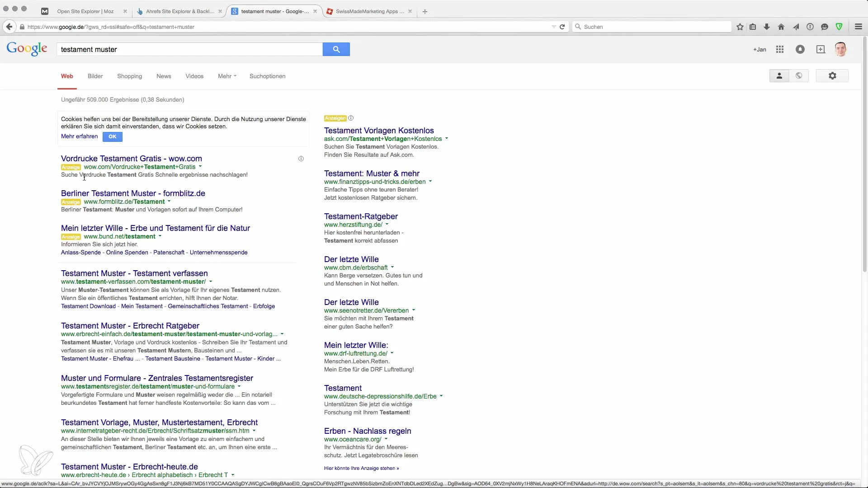Click Hier könnte Ihre Anzeige stehen link
The width and height of the screenshot is (868, 488).
point(361,468)
